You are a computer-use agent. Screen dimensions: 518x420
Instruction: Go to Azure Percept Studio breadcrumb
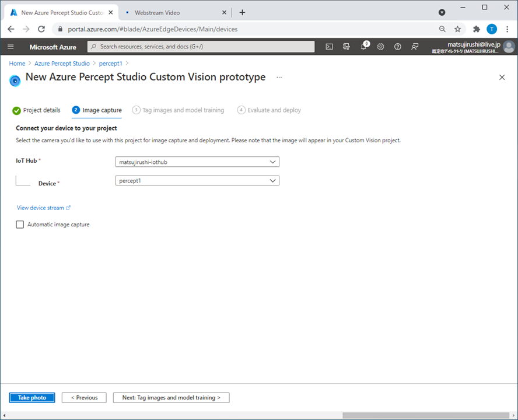tap(62, 64)
